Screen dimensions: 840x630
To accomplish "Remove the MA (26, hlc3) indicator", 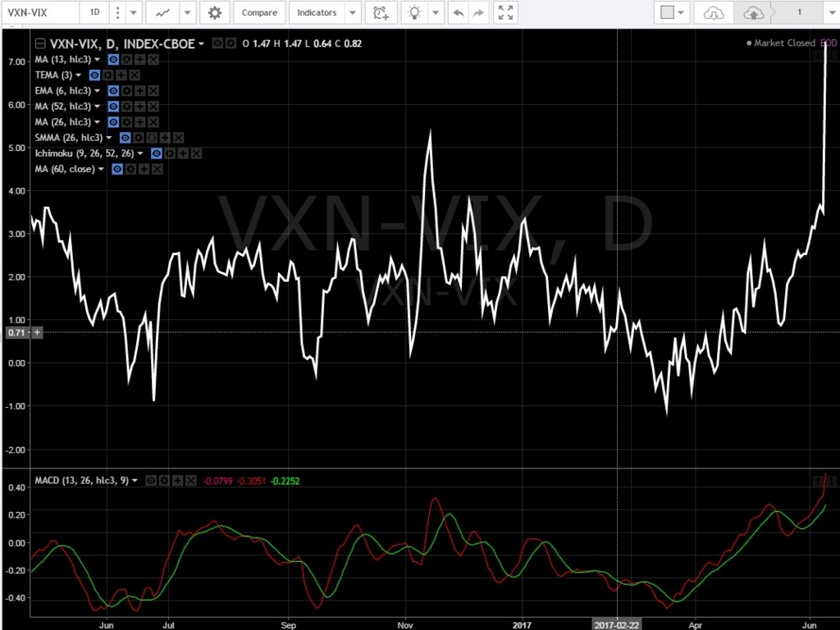I will tap(153, 122).
